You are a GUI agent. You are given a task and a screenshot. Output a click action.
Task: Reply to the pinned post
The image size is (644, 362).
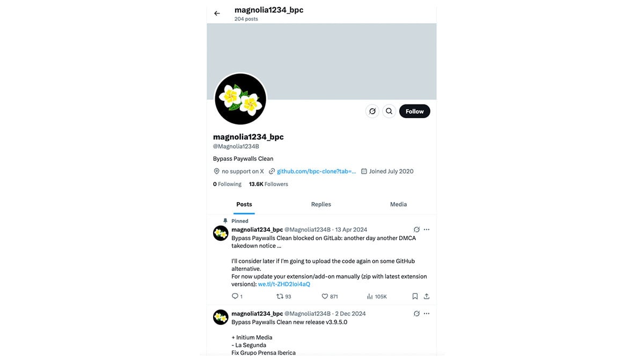(x=237, y=296)
